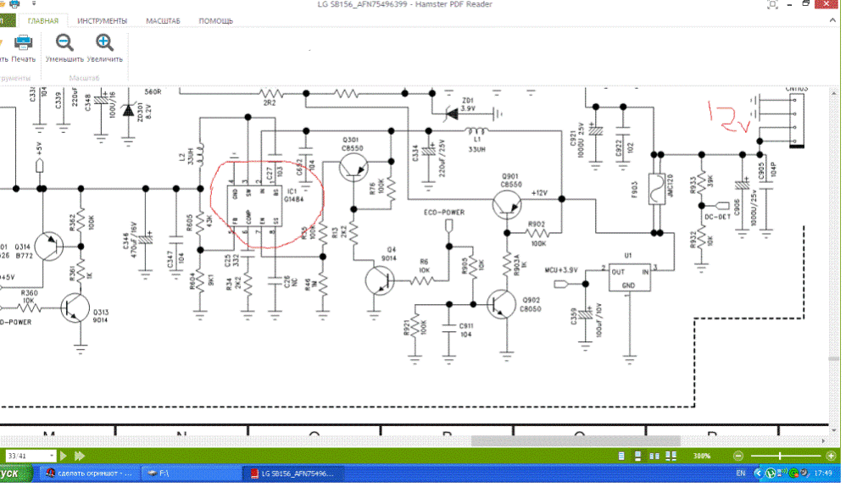Open the page number dropdown arrow
Viewport: 868px width, 487px height.
(53, 456)
